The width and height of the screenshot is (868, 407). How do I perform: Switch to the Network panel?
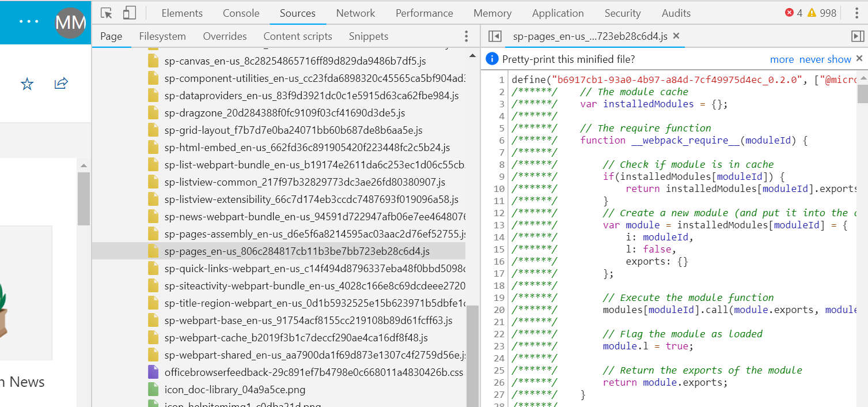pos(355,13)
